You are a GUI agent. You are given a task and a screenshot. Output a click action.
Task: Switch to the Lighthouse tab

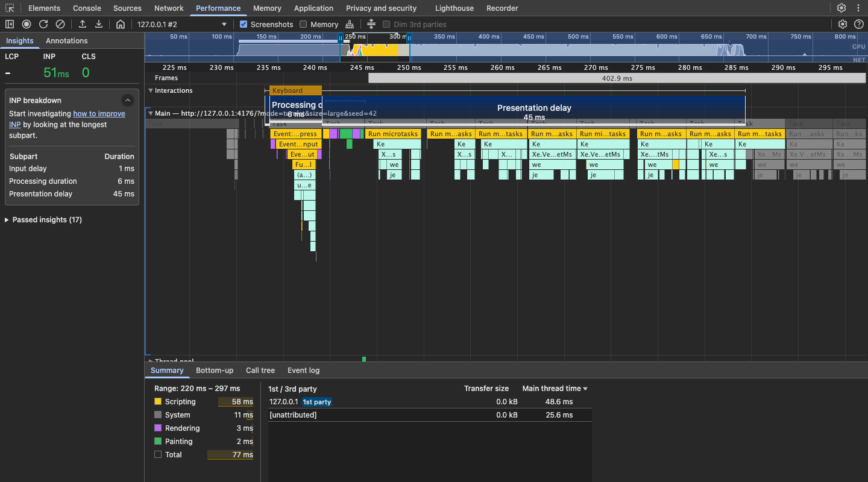click(454, 8)
